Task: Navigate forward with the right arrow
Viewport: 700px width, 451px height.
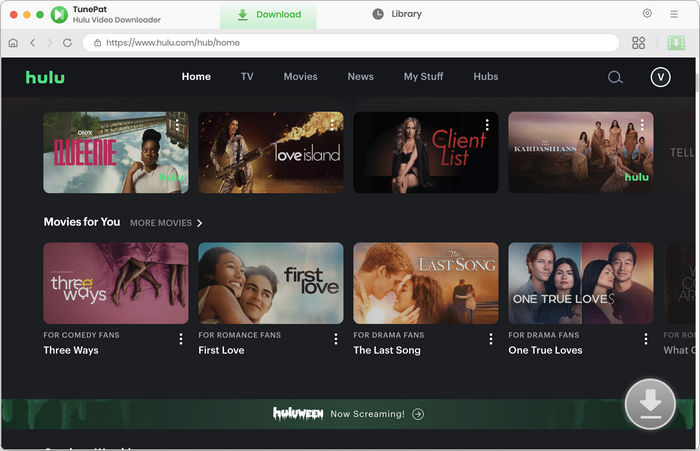Action: (50, 42)
